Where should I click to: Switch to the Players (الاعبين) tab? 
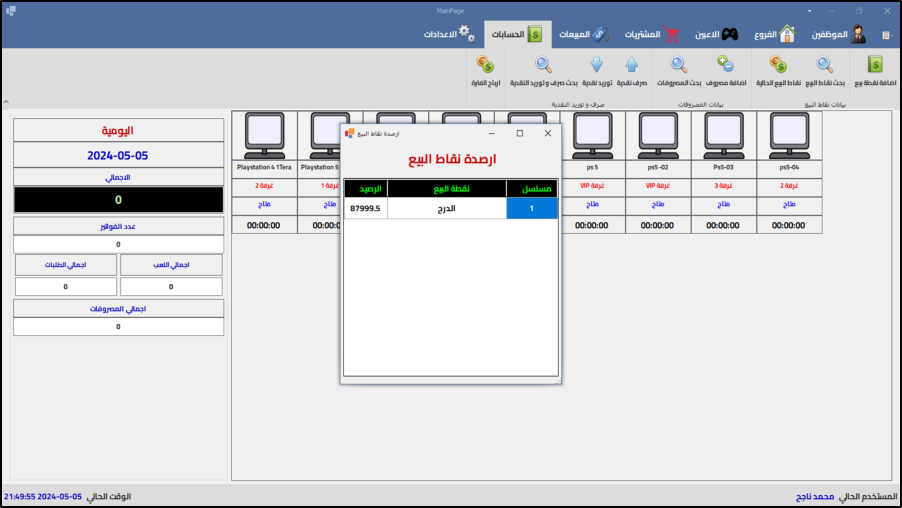pos(716,34)
